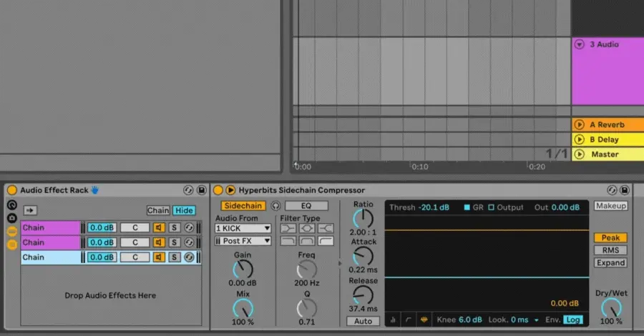Save the Audio Effect Rack preset

coord(202,190)
